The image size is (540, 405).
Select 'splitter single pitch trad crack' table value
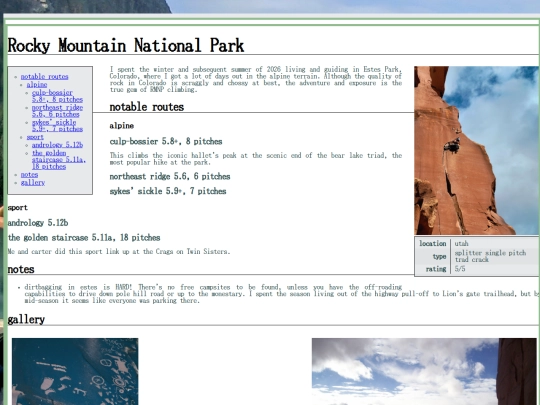point(490,256)
